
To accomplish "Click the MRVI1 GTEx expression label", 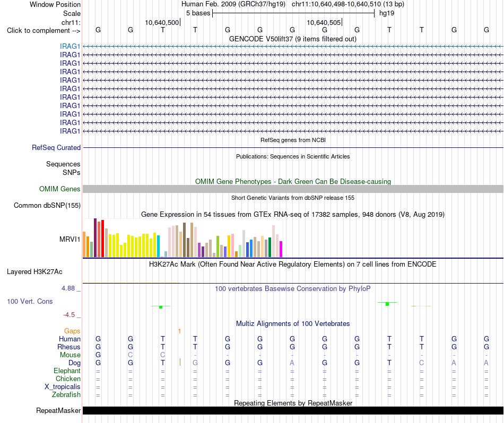I will [x=69, y=239].
